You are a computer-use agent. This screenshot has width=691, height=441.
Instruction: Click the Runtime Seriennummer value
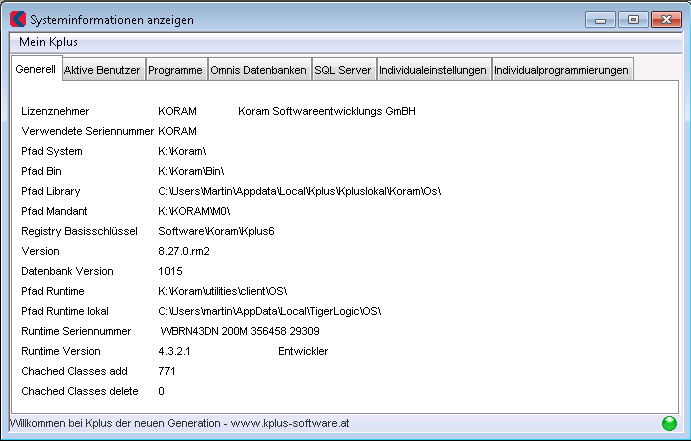coord(240,331)
